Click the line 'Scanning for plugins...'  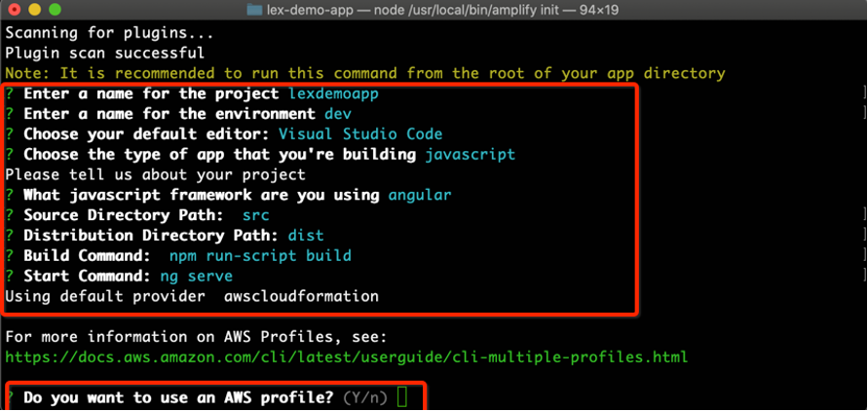(110, 33)
